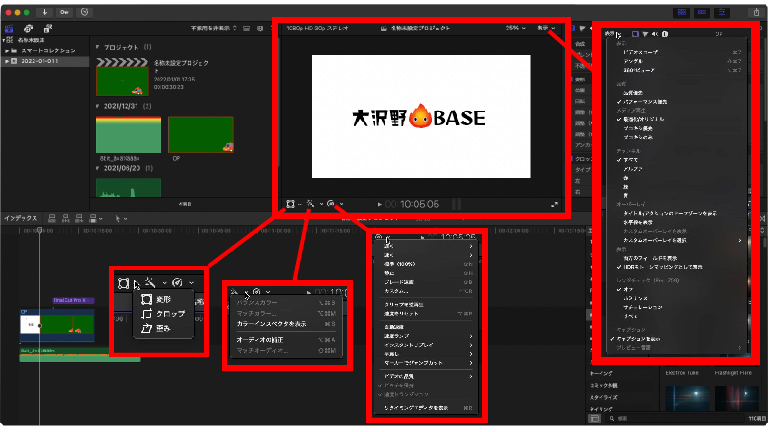
Task: Open chevron next to viewer magic wand
Action: (321, 204)
